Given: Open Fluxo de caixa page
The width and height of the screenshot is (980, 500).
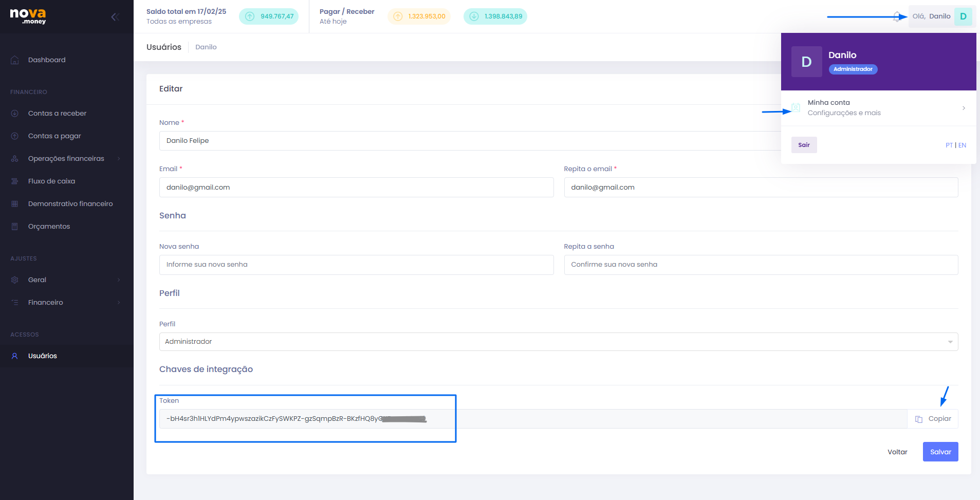Looking at the screenshot, I should pyautogui.click(x=51, y=181).
